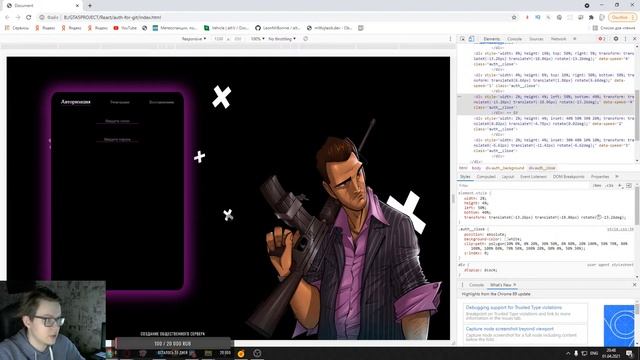The height and width of the screenshot is (360, 640).
Task: Select the body breadcrumb element
Action: pos(476,168)
